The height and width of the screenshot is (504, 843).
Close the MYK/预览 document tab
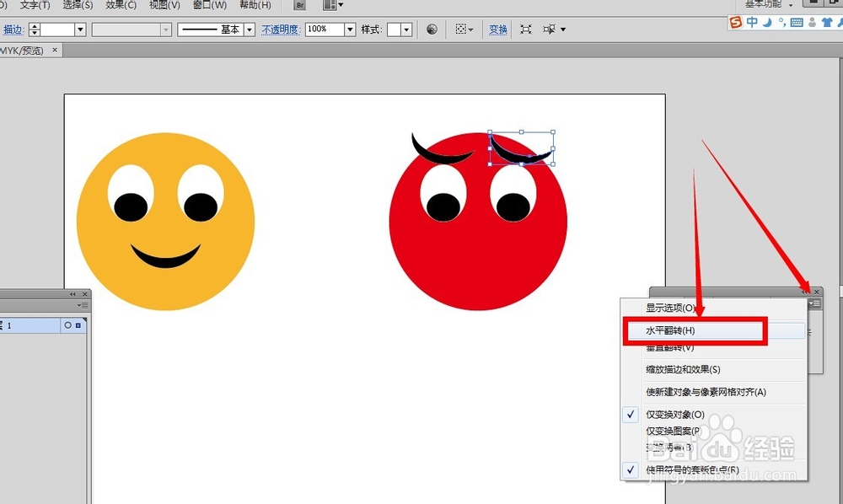tap(54, 50)
